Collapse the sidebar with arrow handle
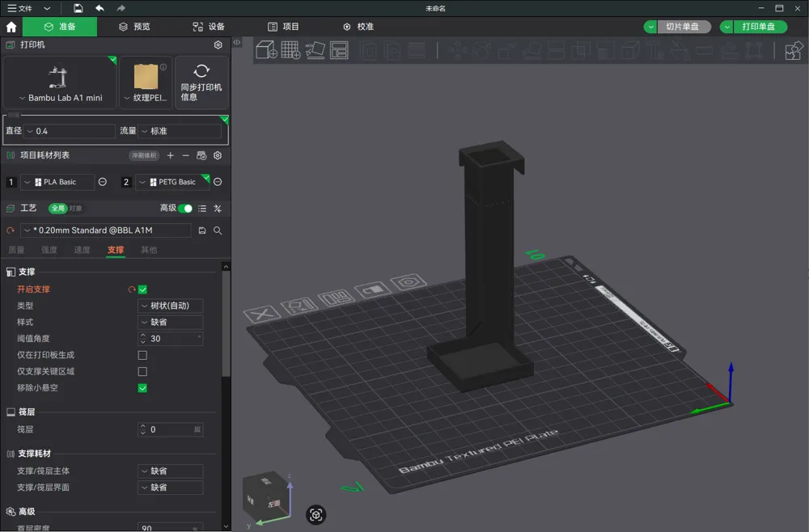The height and width of the screenshot is (532, 809). [x=237, y=42]
